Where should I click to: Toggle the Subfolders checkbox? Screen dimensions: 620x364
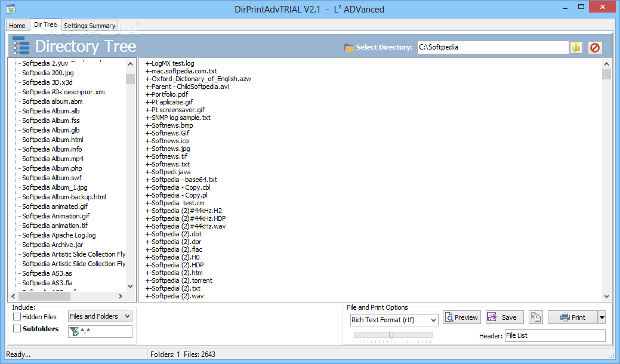pos(17,328)
